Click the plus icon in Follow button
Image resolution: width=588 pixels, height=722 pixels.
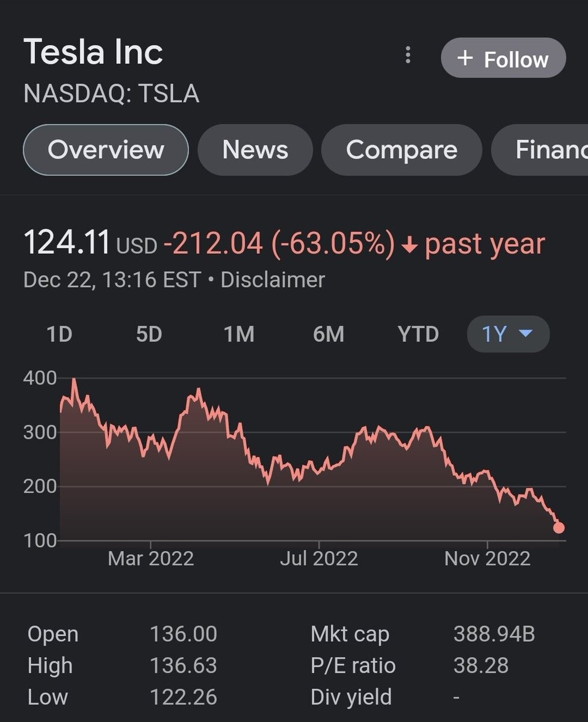(465, 58)
